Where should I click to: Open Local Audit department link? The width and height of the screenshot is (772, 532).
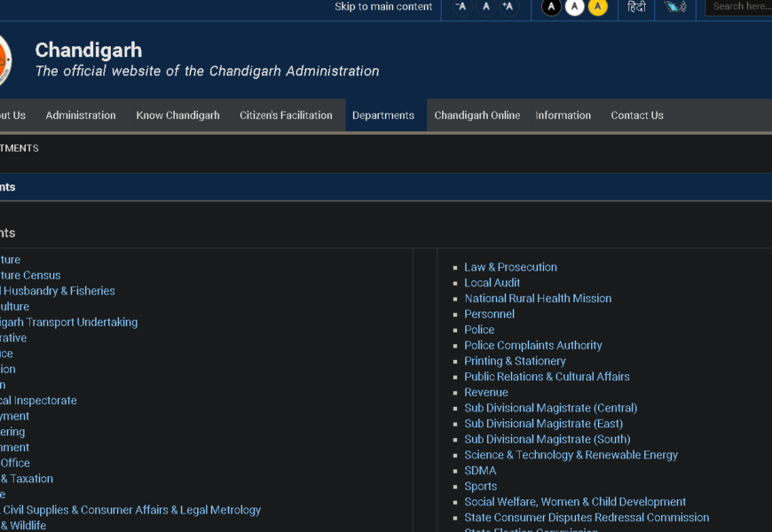[x=492, y=283]
